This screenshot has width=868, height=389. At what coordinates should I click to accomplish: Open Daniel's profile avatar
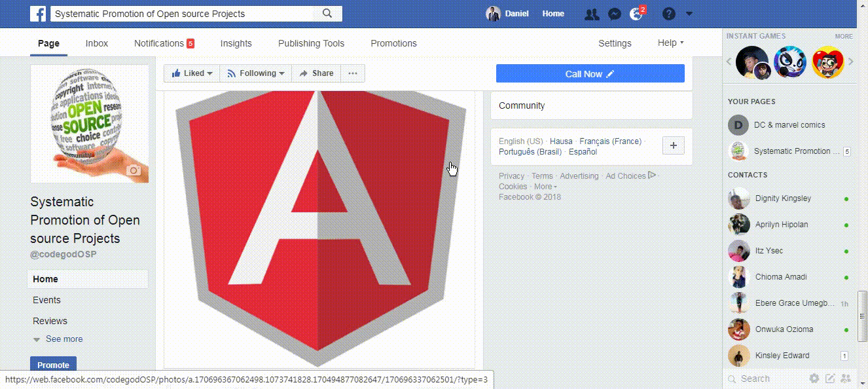(493, 14)
